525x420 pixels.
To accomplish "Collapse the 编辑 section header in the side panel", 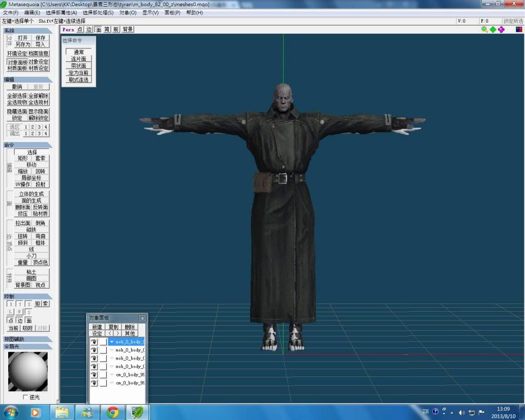I will [x=28, y=79].
